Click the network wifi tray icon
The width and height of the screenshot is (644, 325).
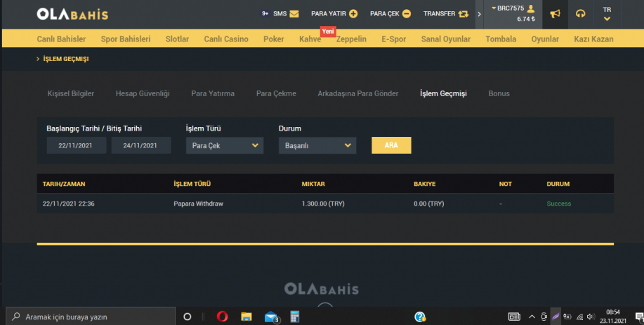pos(579,317)
